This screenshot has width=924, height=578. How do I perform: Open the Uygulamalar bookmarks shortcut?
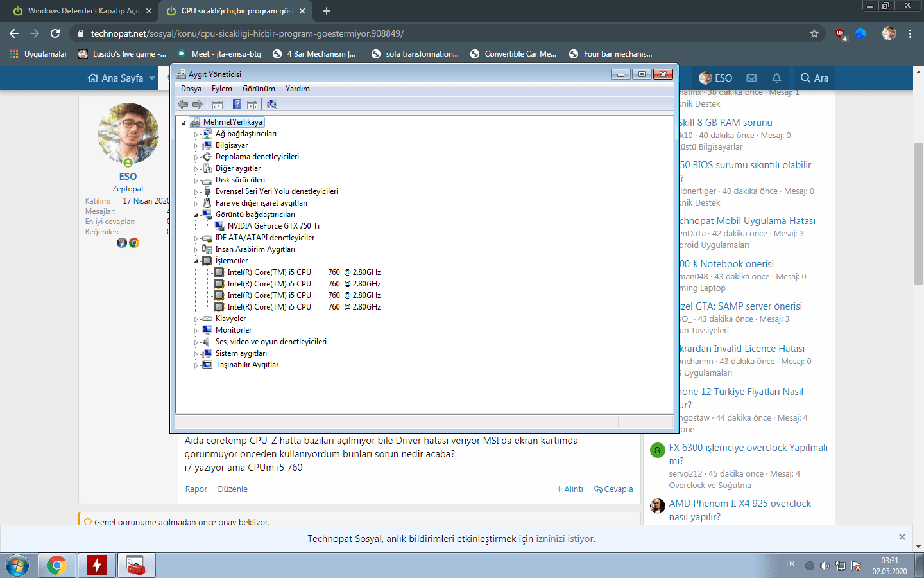pos(38,54)
